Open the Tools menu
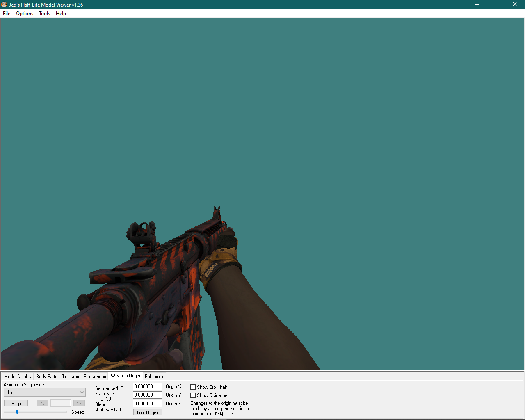Image resolution: width=525 pixels, height=420 pixels. tap(44, 14)
